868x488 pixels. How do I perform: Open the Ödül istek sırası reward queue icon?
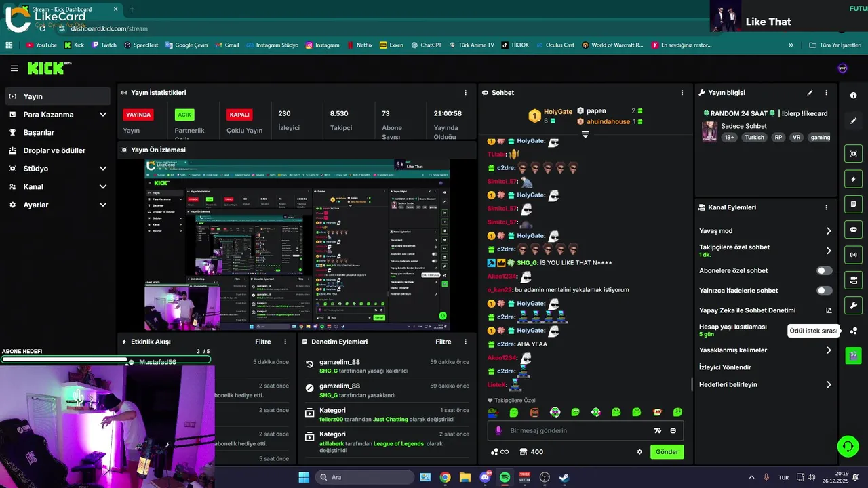click(x=853, y=331)
